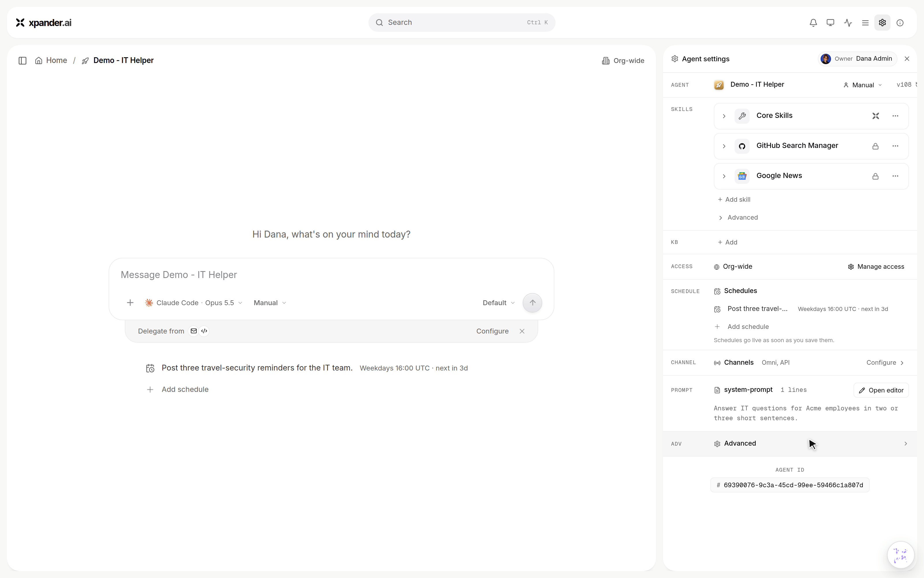Focus the Search field
The image size is (924, 578).
(x=462, y=23)
